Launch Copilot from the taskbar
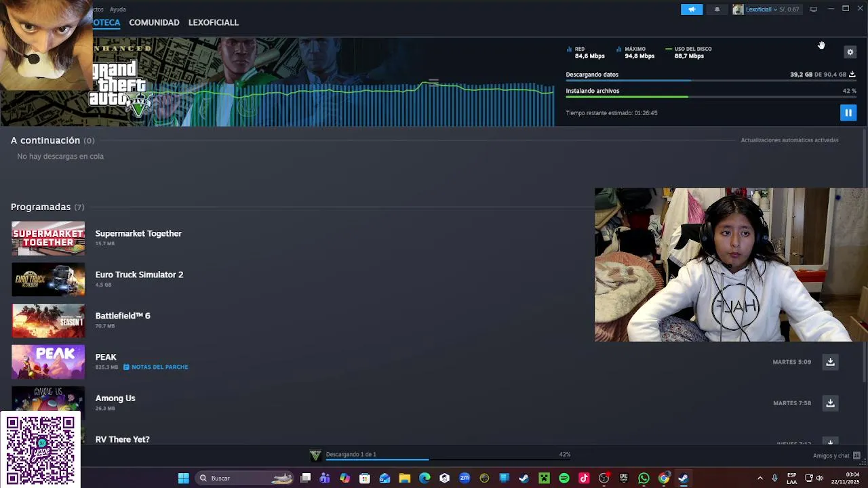 point(344,479)
